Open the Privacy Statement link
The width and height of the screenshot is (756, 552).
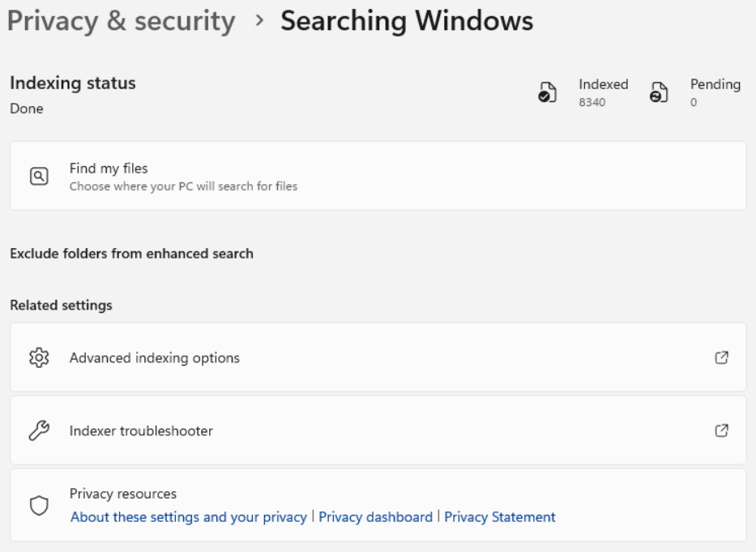click(x=501, y=516)
